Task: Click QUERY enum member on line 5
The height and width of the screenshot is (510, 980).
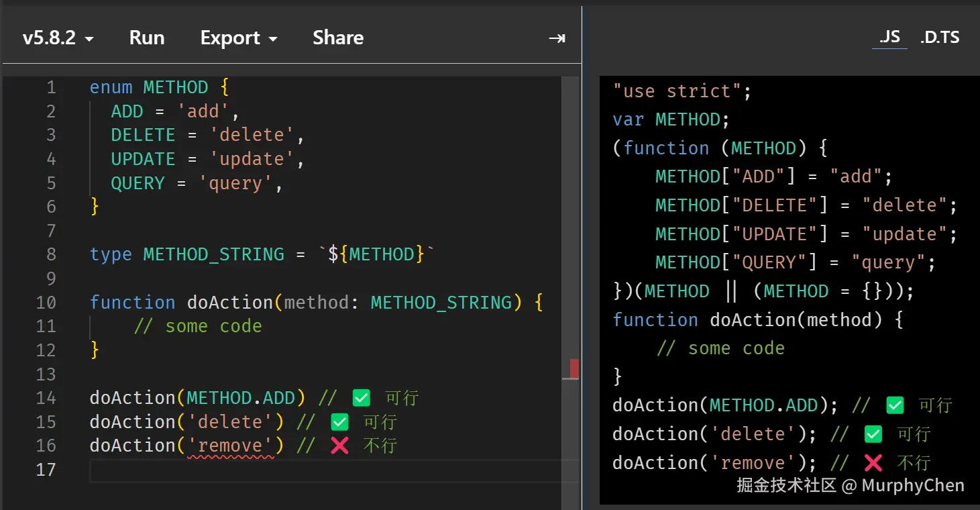Action: [x=138, y=183]
